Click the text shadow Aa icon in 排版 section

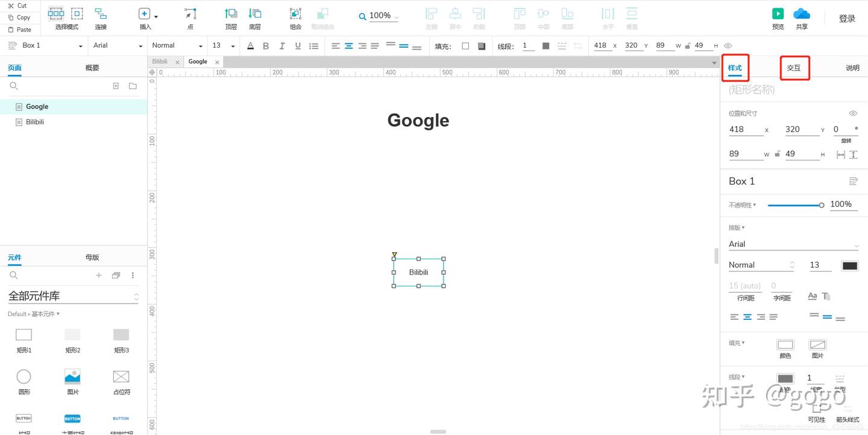(x=813, y=296)
